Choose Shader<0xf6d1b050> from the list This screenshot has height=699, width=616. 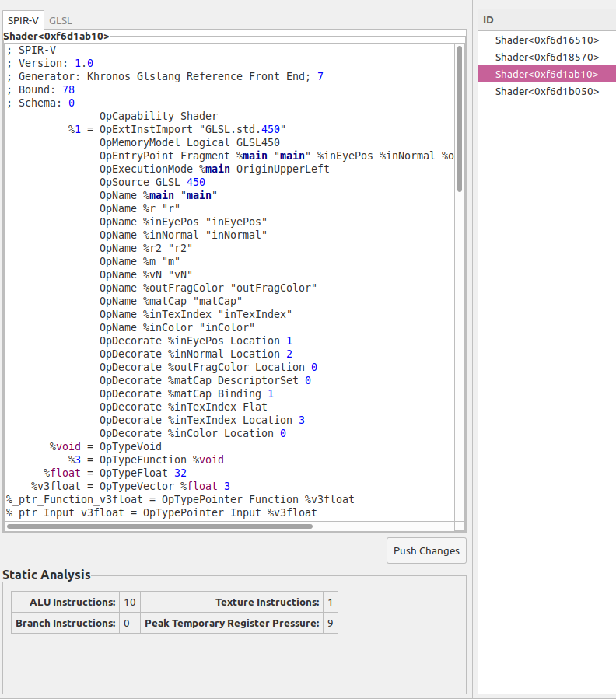point(547,91)
